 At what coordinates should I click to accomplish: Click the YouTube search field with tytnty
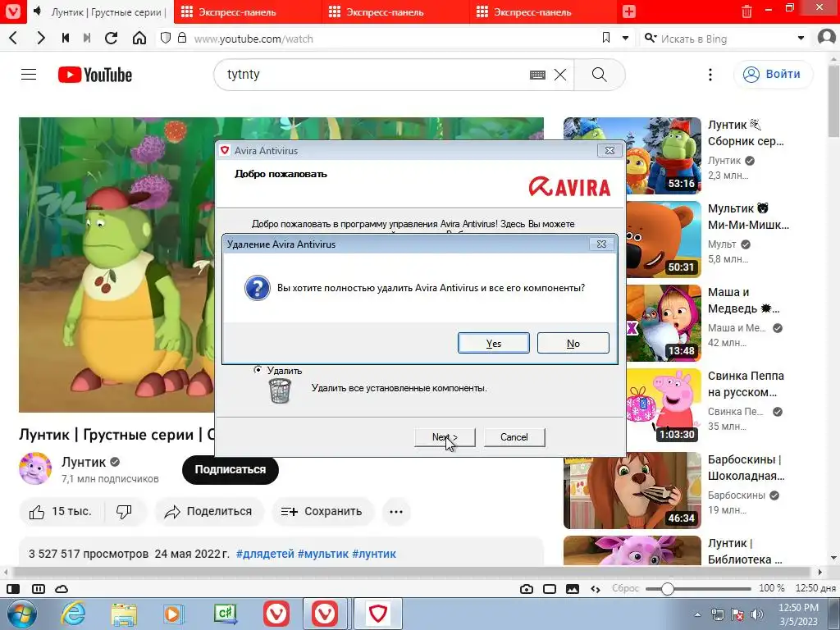[x=375, y=75]
